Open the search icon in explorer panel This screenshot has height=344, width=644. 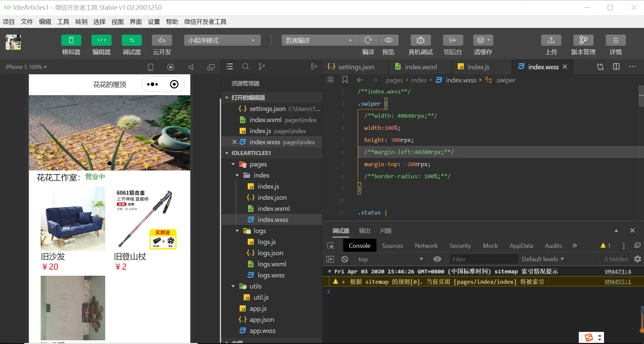pyautogui.click(x=246, y=67)
